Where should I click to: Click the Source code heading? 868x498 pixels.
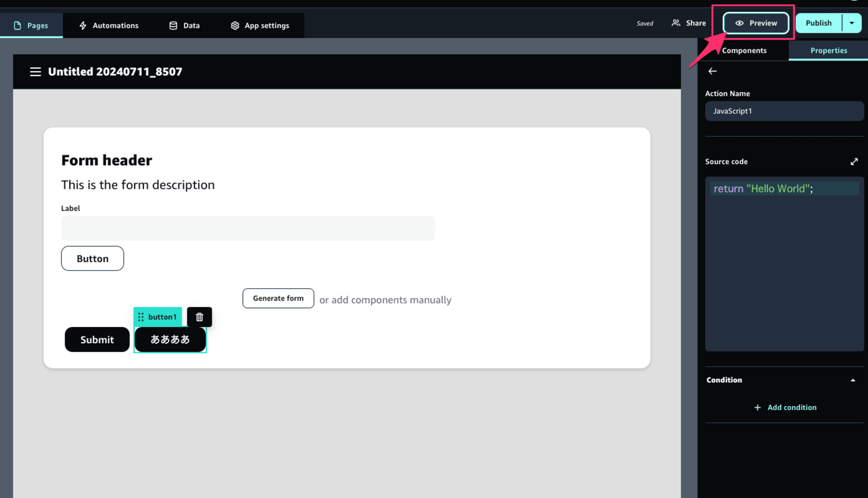[726, 162]
